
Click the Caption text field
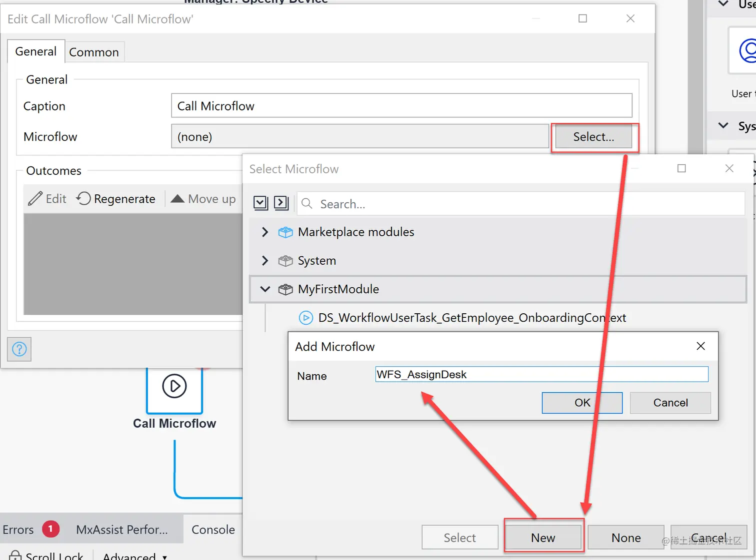[401, 106]
